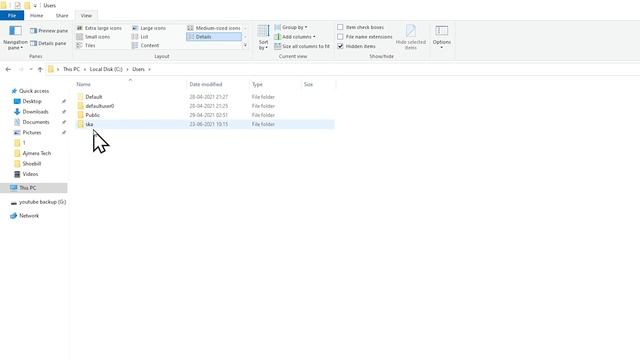Select This PC in the sidebar
The width and height of the screenshot is (640, 360).
click(x=33, y=188)
